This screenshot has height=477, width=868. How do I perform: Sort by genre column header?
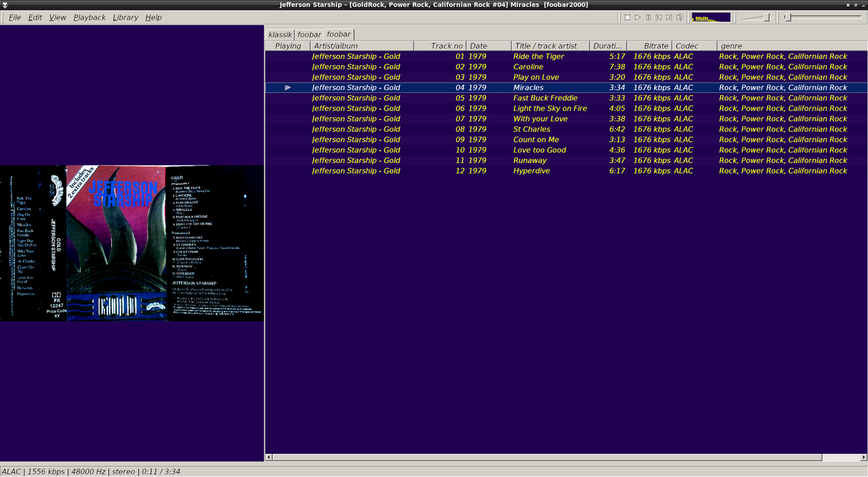tap(792, 45)
